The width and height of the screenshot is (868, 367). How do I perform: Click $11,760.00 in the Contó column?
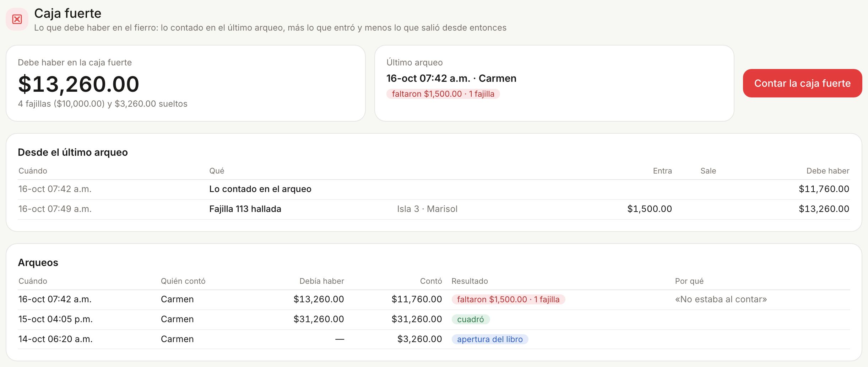(417, 299)
